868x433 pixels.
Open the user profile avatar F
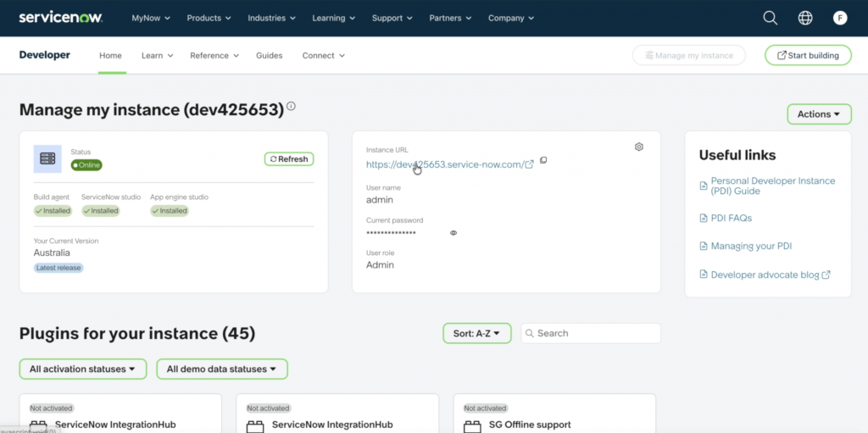840,19
